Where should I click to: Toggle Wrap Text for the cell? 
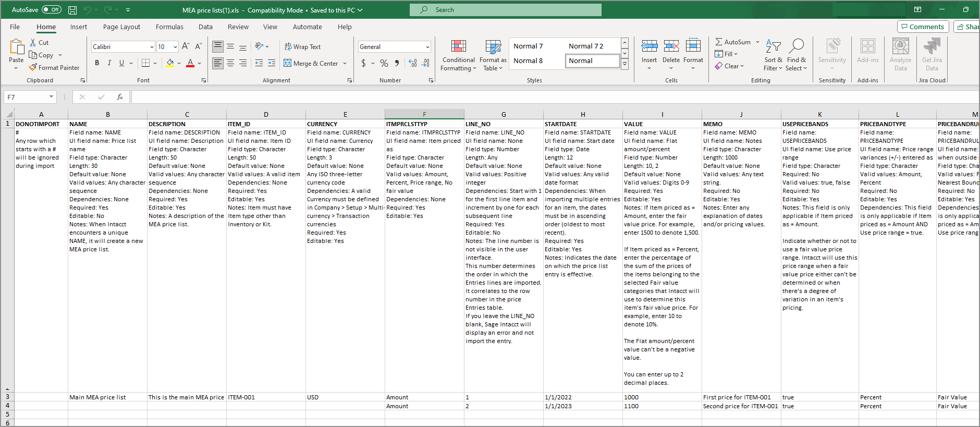tap(302, 47)
